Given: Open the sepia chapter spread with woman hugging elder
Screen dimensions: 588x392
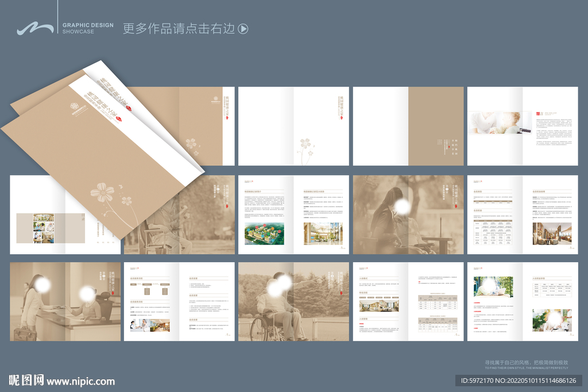Looking at the screenshot, I should (408, 215).
